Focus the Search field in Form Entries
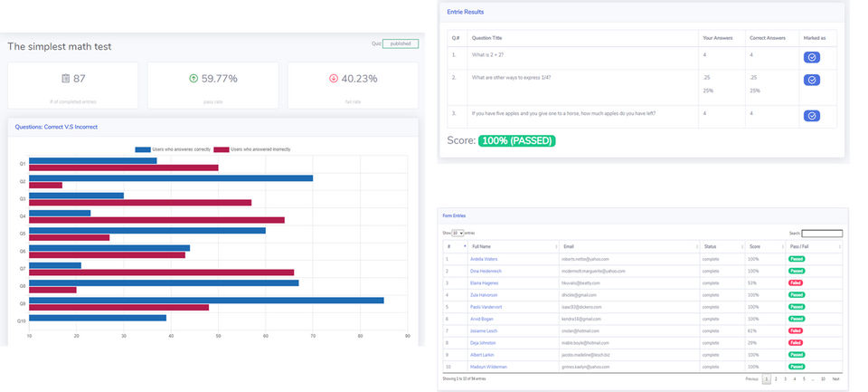This screenshot has width=868, height=392. pos(822,234)
